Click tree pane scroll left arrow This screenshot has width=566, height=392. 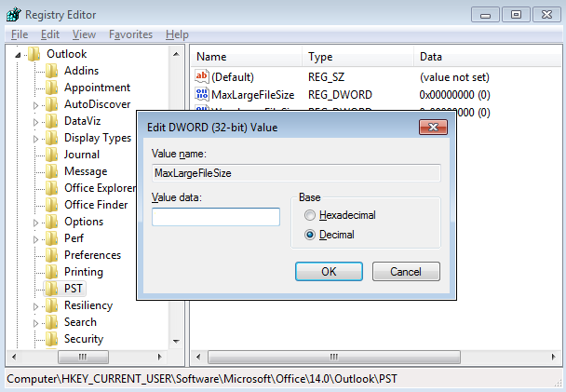coord(14,357)
